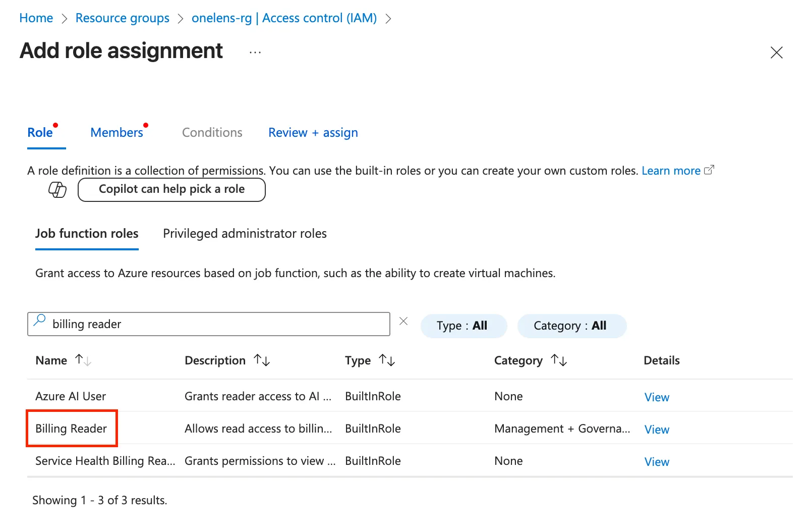
Task: Sort roles by Category column arrows
Action: (x=559, y=360)
